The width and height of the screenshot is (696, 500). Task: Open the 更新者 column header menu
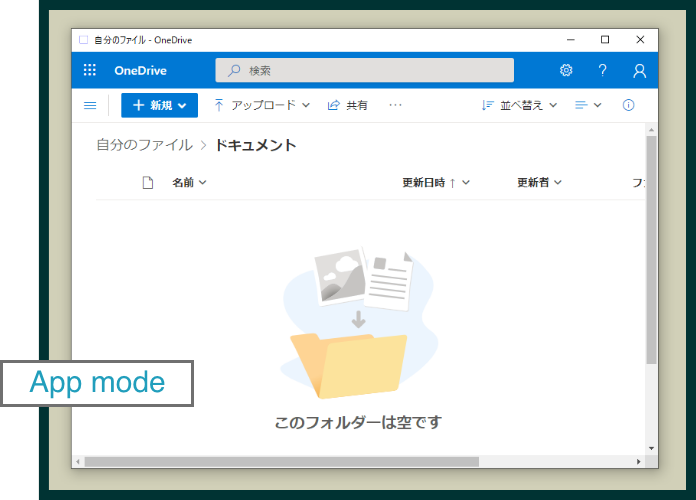pyautogui.click(x=538, y=182)
